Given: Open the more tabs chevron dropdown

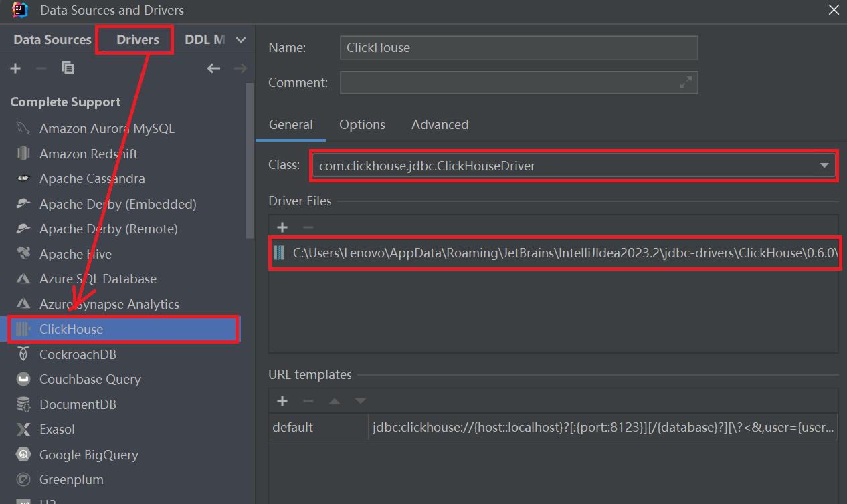Looking at the screenshot, I should tap(241, 40).
